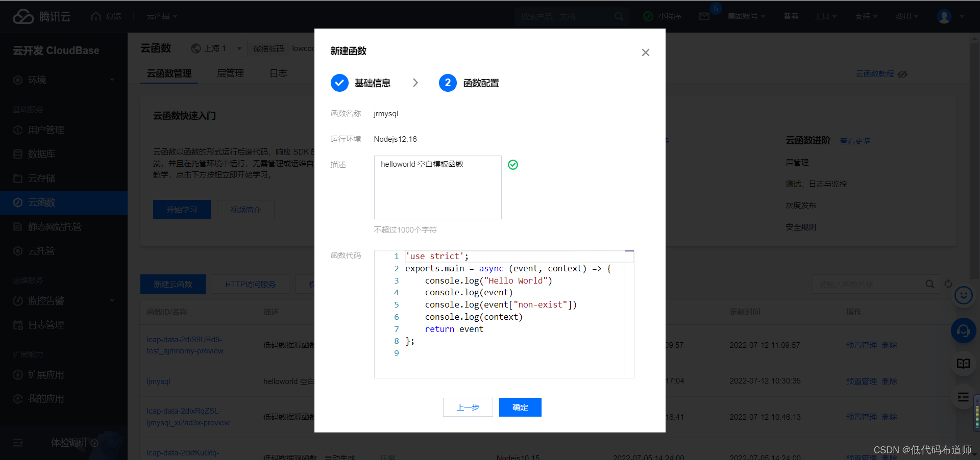Open the documentation book floating icon
This screenshot has width=980, height=460.
click(964, 364)
